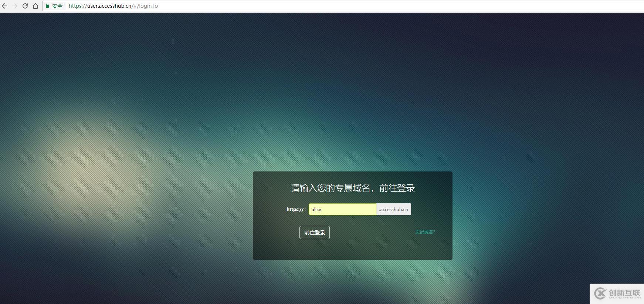This screenshot has height=304, width=644.
Task: Click user.accesshub.cn in the address bar
Action: pos(109,6)
